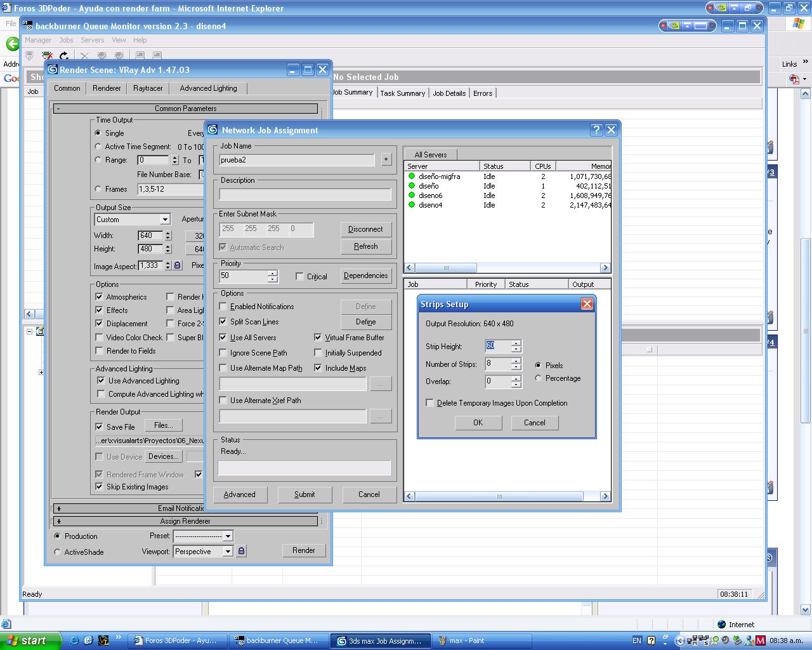Screen dimensions: 812x650
Task: Click the Disconnect button
Action: pyautogui.click(x=365, y=229)
